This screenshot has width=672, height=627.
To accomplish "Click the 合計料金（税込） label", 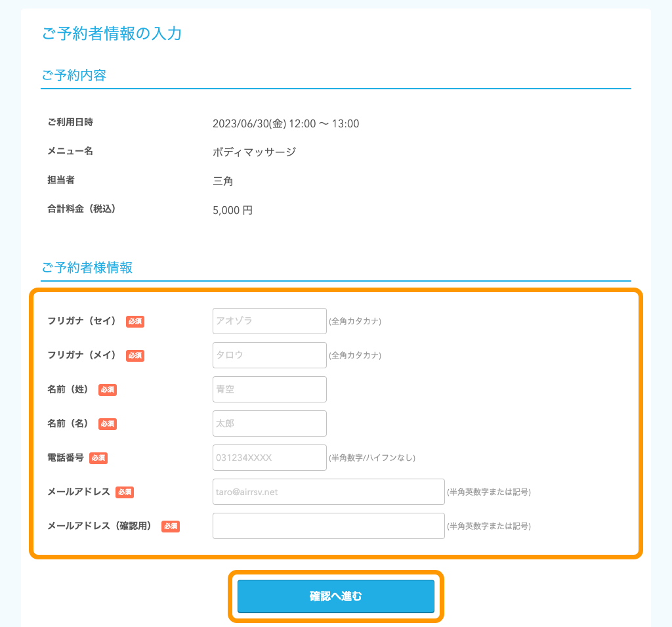I will pos(81,209).
